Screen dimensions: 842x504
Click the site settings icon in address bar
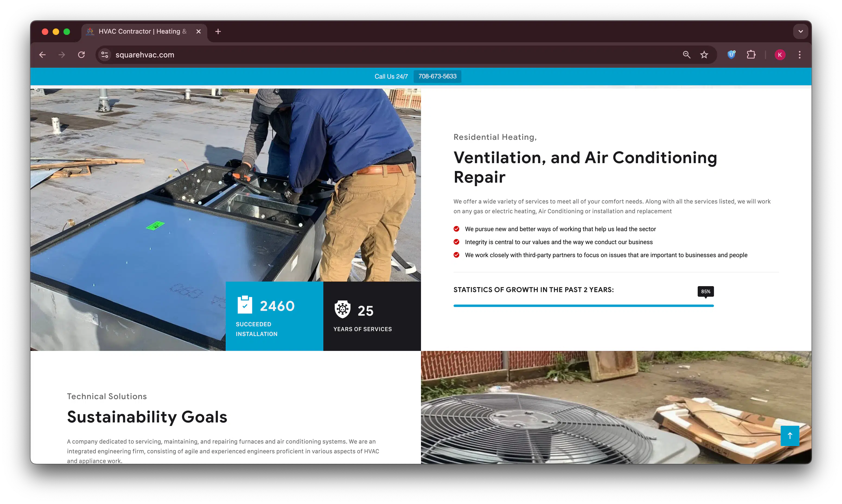[104, 55]
